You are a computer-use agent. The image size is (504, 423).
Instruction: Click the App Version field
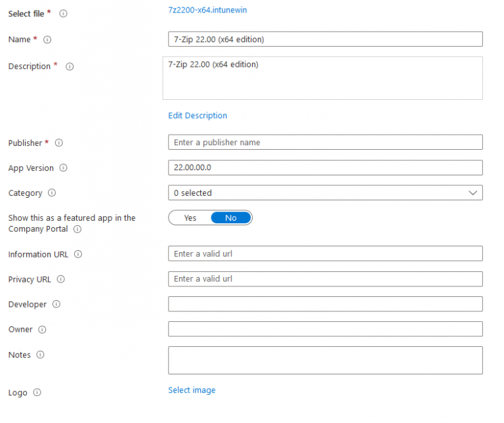click(325, 167)
